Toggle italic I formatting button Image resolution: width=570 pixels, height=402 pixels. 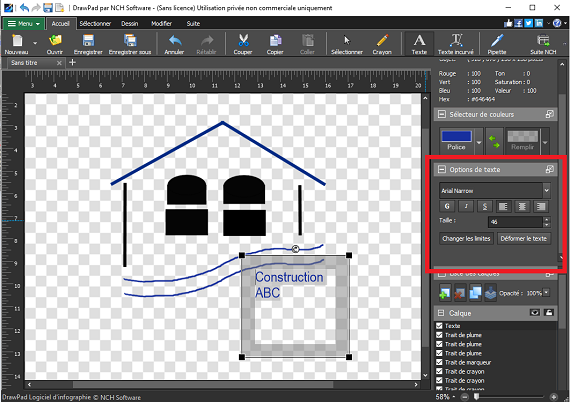pos(466,206)
